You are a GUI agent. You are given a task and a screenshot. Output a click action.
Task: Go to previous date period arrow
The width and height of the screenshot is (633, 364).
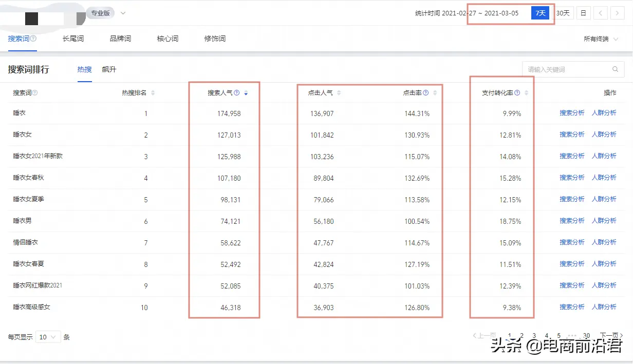coord(601,13)
